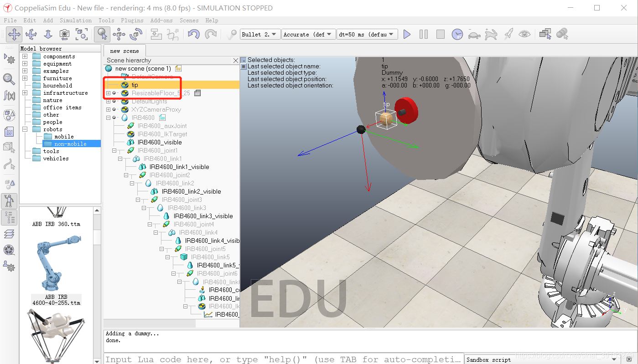Collapse the IRB4600 model node

108,118
